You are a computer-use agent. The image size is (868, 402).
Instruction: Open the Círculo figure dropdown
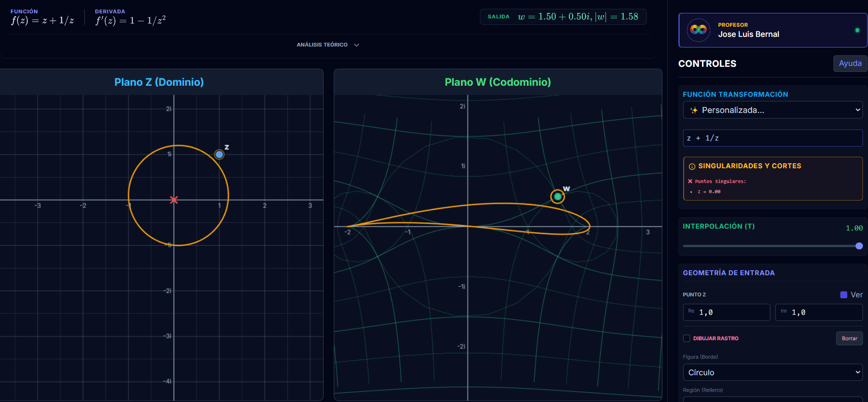coord(773,372)
